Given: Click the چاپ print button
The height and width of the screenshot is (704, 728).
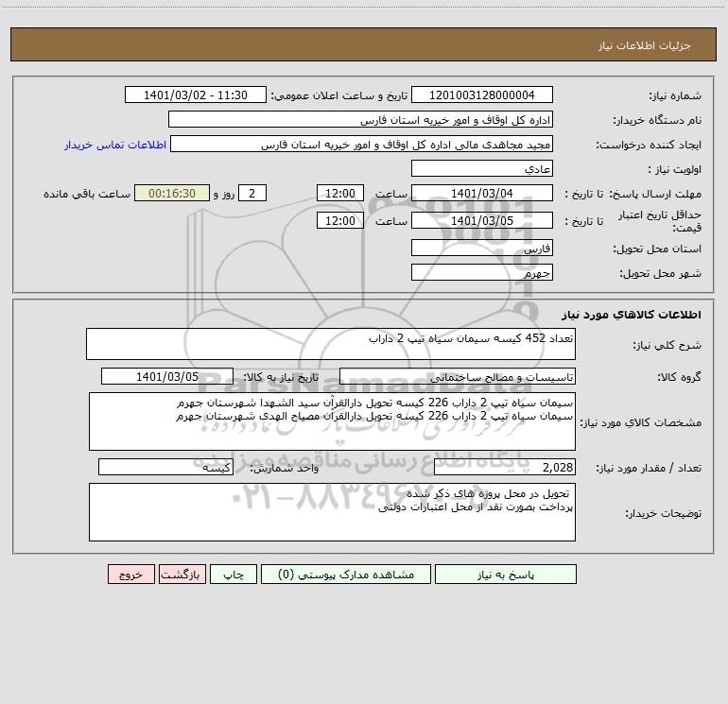Looking at the screenshot, I should pos(234,574).
